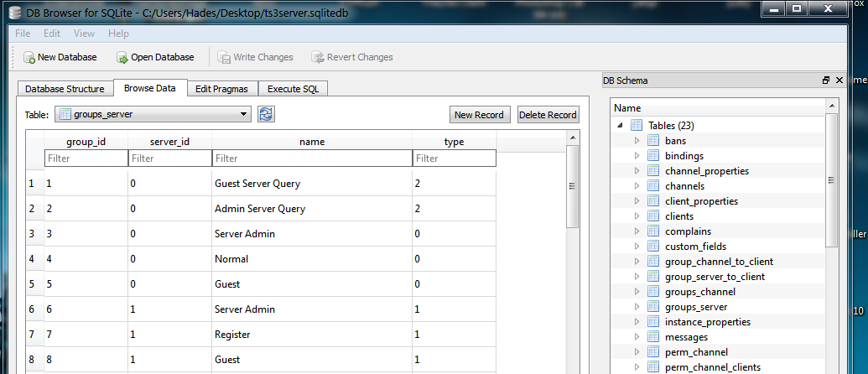Expand the perm_channel_clients table node
Image resolution: width=868 pixels, height=374 pixels.
(x=637, y=366)
